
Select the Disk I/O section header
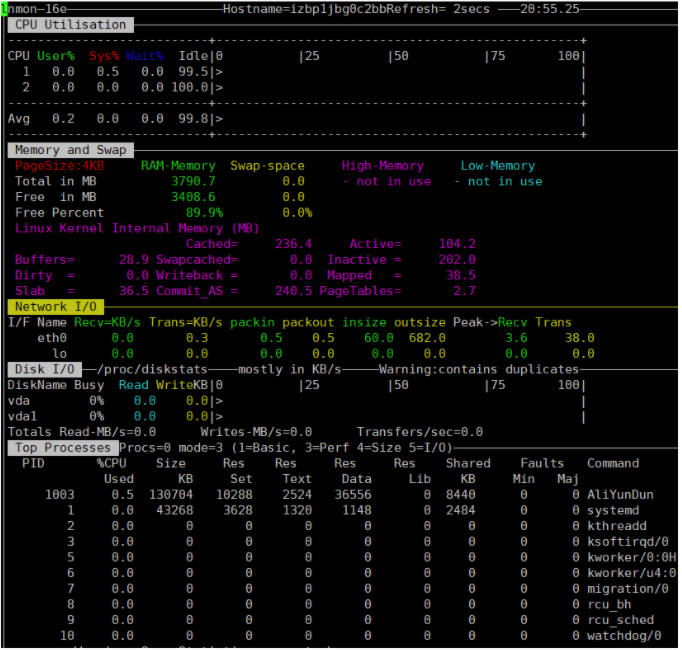[44, 369]
